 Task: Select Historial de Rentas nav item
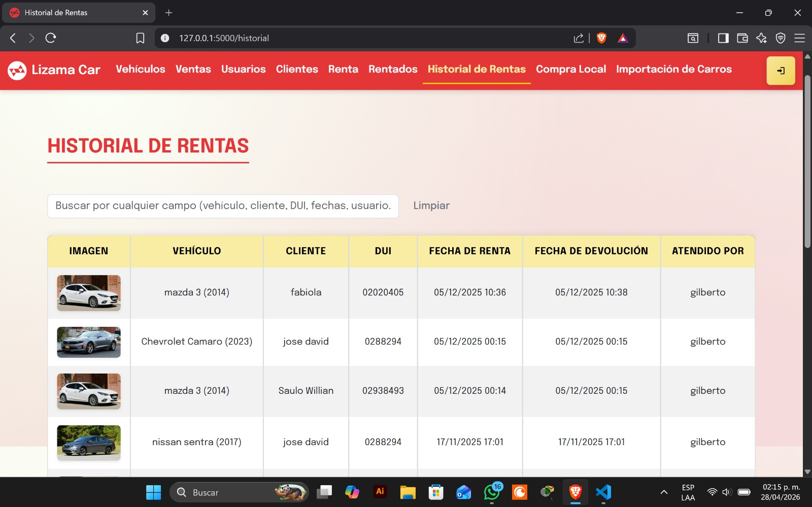[477, 69]
